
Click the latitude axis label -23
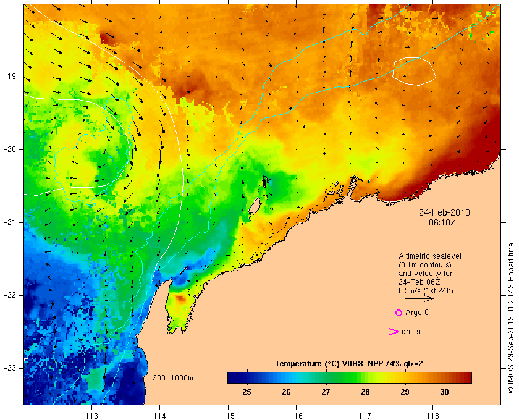pyautogui.click(x=10, y=368)
